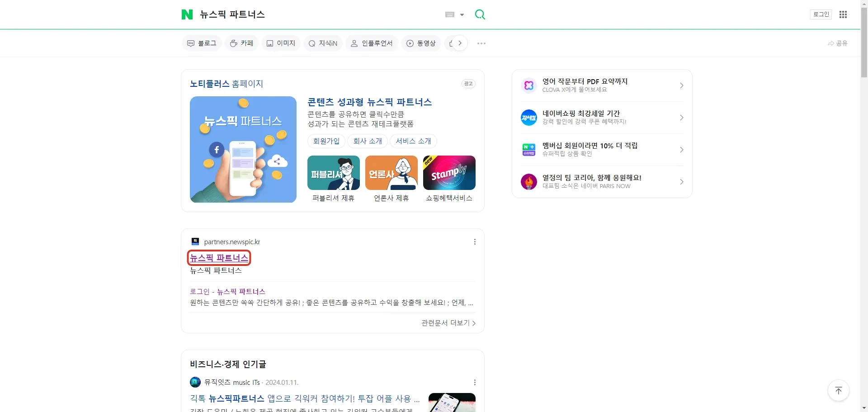The height and width of the screenshot is (412, 868).
Task: Click the 강세일 blue circle icon
Action: (528, 118)
